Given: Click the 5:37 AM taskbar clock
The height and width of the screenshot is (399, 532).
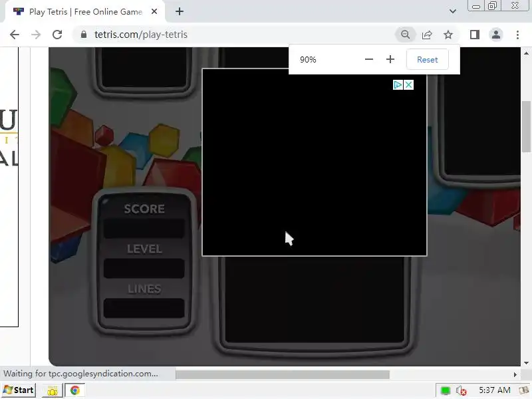Looking at the screenshot, I should point(494,390).
